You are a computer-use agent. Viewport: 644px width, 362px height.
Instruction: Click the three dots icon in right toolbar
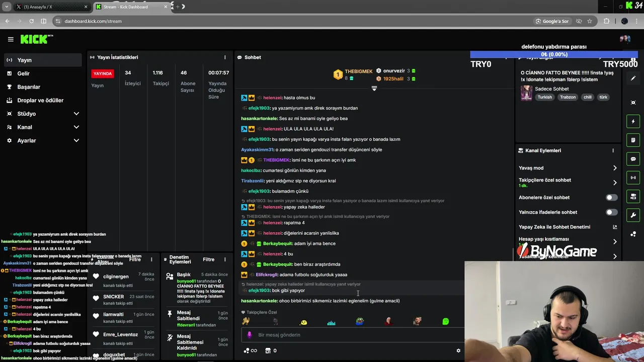click(x=633, y=234)
